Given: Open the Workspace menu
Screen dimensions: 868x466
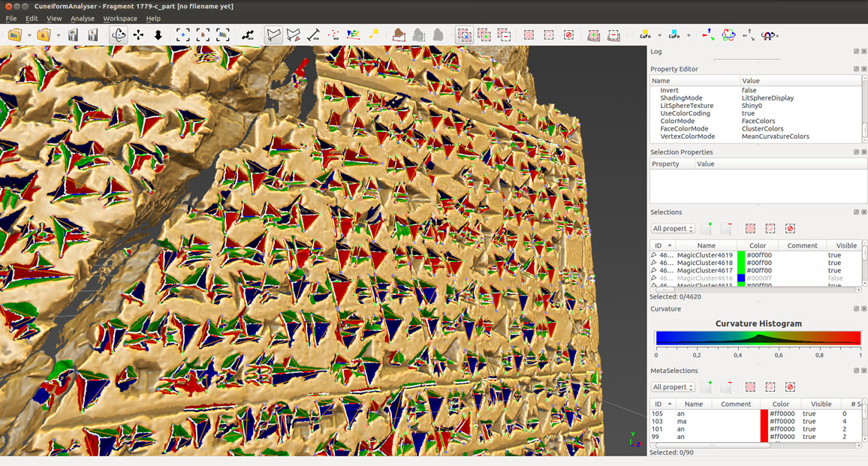Looking at the screenshot, I should 119,18.
